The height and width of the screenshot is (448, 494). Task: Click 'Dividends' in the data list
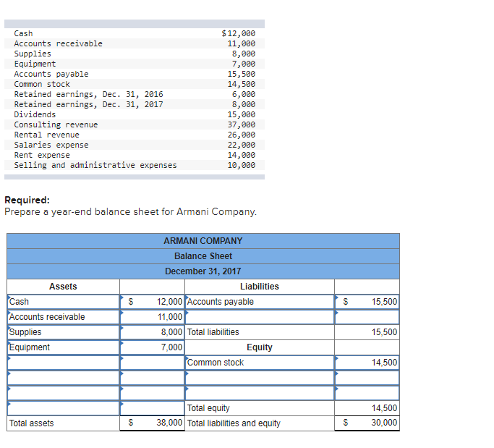pyautogui.click(x=35, y=114)
